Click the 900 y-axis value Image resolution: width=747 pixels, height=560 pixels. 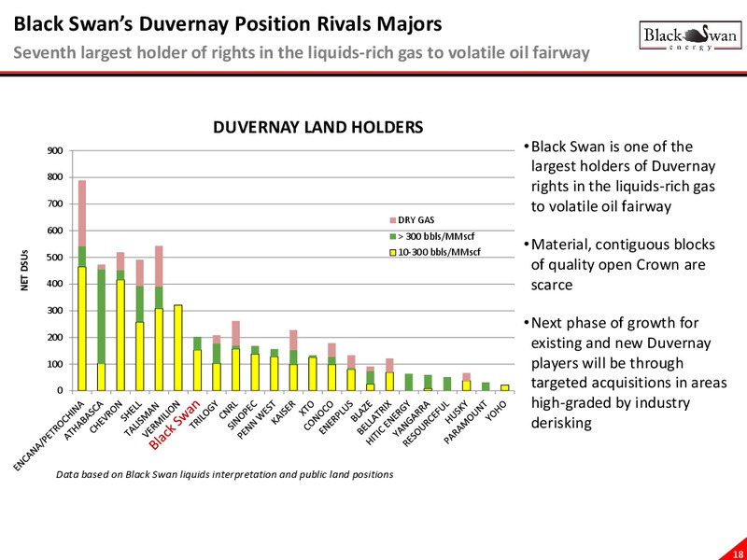pyautogui.click(x=55, y=151)
